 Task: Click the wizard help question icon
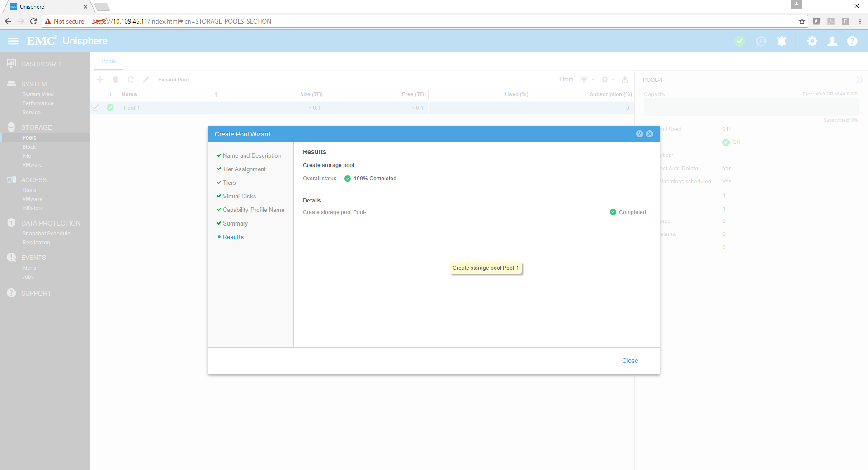[x=639, y=134]
